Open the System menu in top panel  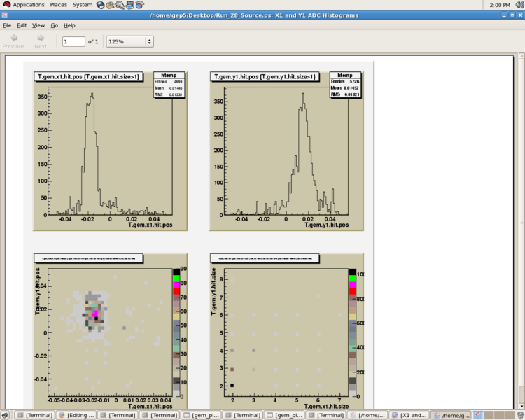click(83, 5)
